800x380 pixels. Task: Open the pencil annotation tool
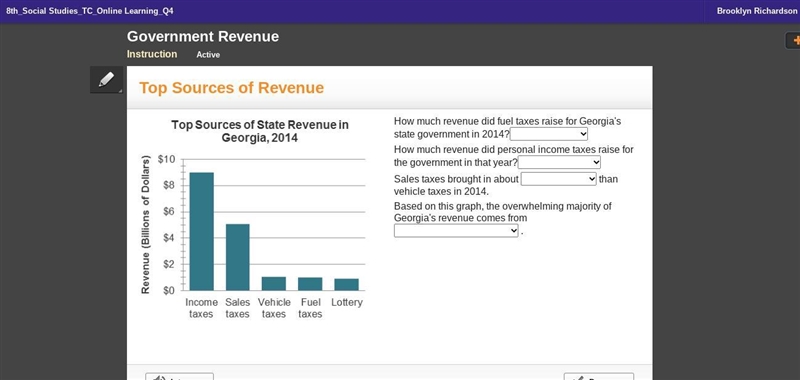pos(107,80)
